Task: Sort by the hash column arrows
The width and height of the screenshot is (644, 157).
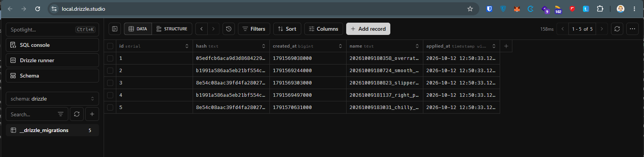Action: pos(264,46)
